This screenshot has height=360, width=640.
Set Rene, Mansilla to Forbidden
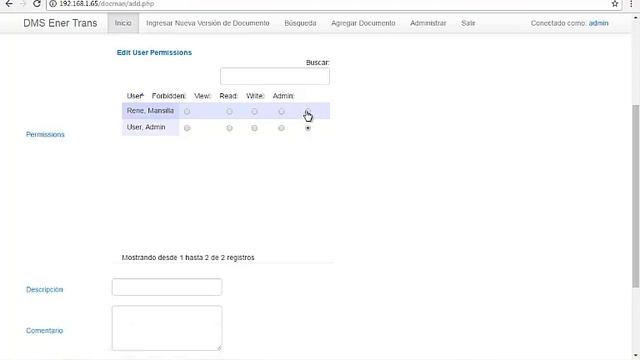tap(187, 111)
